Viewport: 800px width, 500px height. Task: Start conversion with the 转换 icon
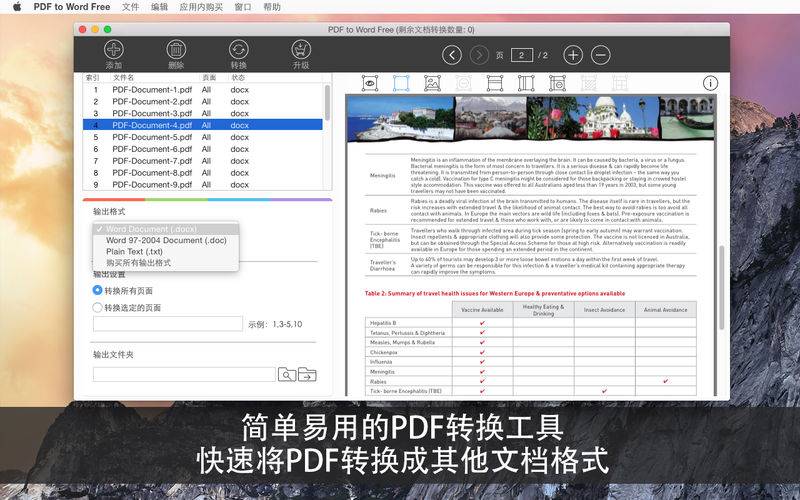238,49
